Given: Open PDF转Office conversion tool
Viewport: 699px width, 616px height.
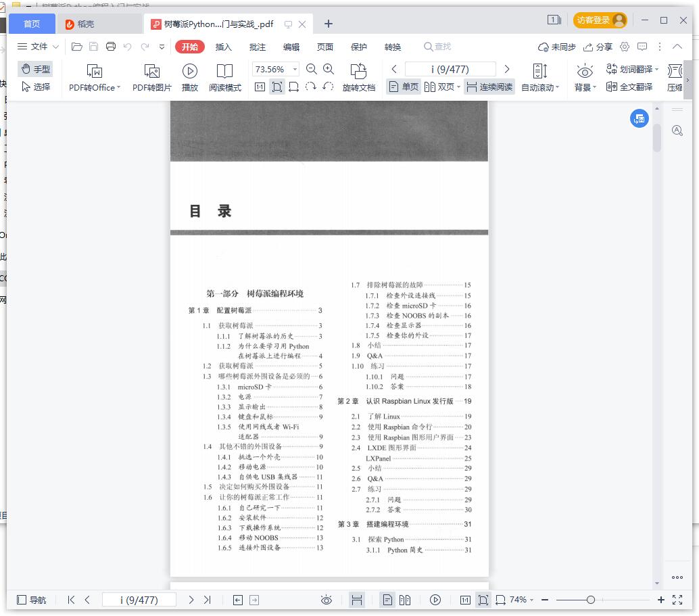Looking at the screenshot, I should pyautogui.click(x=95, y=78).
